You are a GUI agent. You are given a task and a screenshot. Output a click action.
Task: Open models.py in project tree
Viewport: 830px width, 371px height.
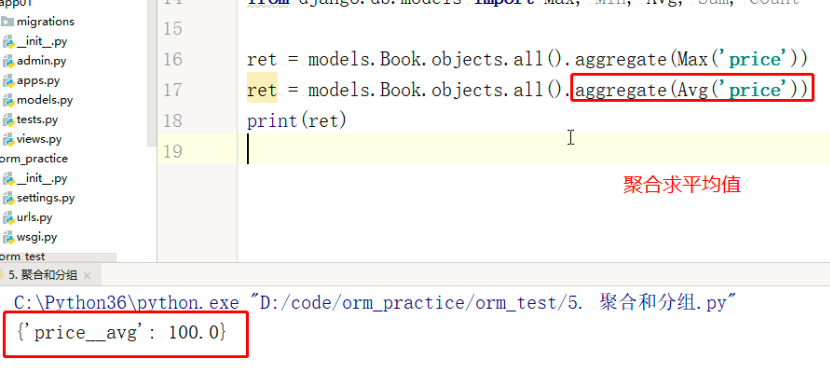coord(44,100)
